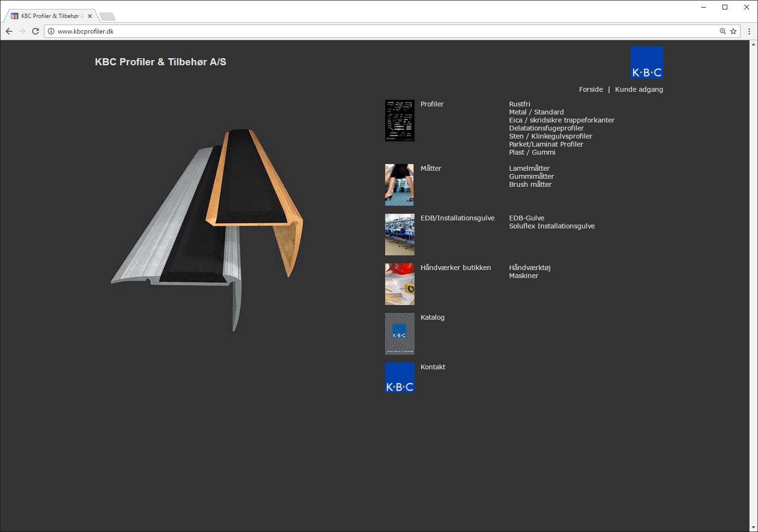This screenshot has height=532, width=758.
Task: Click the blue KBC logo at top right
Action: pos(647,62)
